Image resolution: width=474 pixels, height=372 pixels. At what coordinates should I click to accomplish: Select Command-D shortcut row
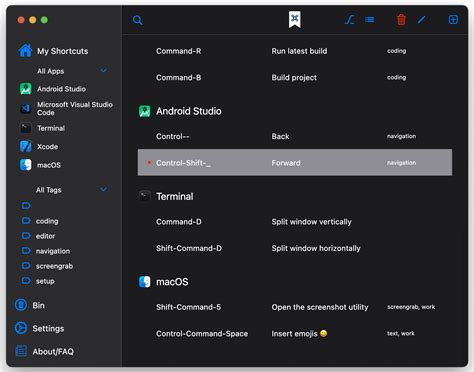[295, 222]
